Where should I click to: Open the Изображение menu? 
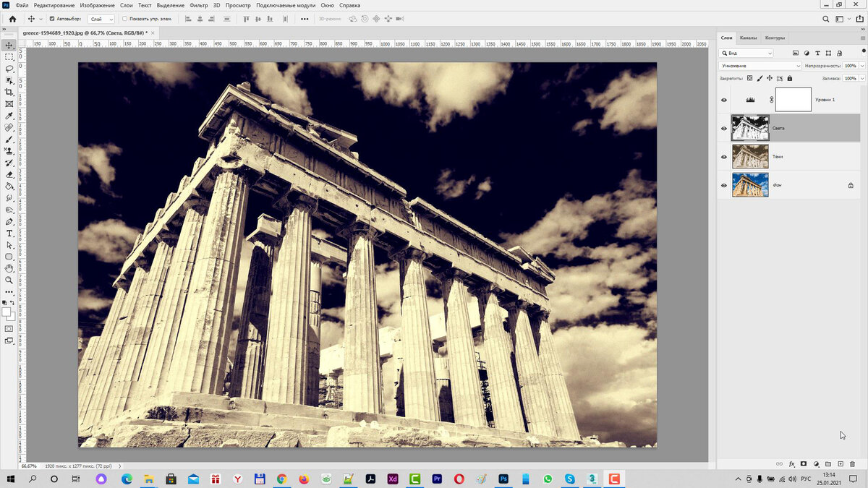coord(97,5)
